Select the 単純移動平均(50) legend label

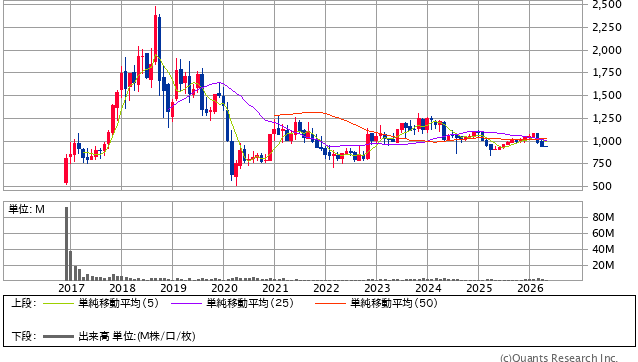click(x=394, y=303)
